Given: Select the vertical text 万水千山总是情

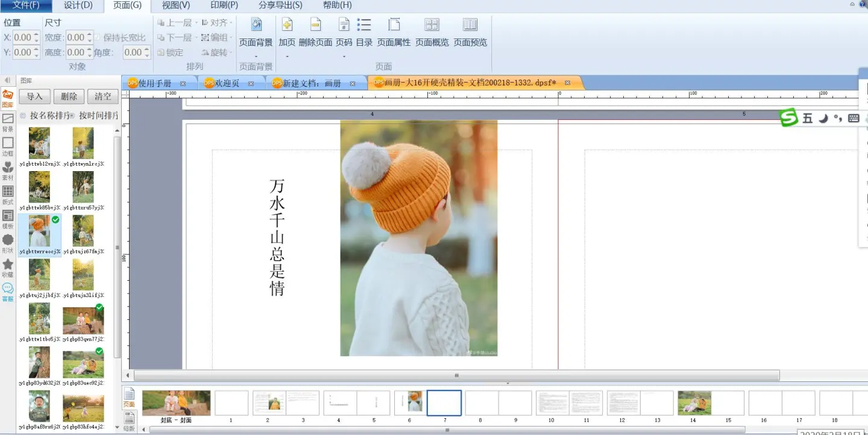Looking at the screenshot, I should pyautogui.click(x=277, y=237).
